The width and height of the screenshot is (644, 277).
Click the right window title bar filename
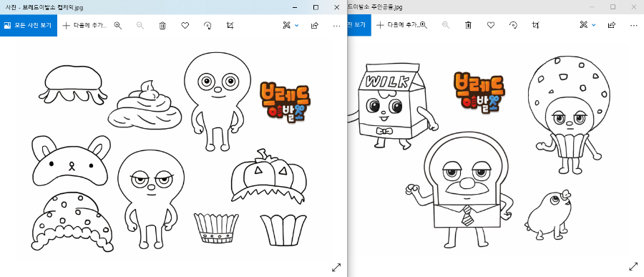pyautogui.click(x=375, y=7)
